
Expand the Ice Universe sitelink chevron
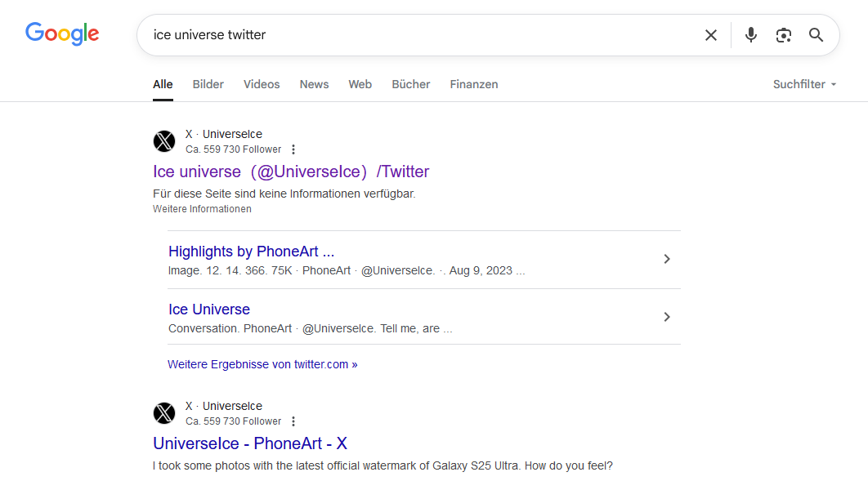click(x=667, y=317)
